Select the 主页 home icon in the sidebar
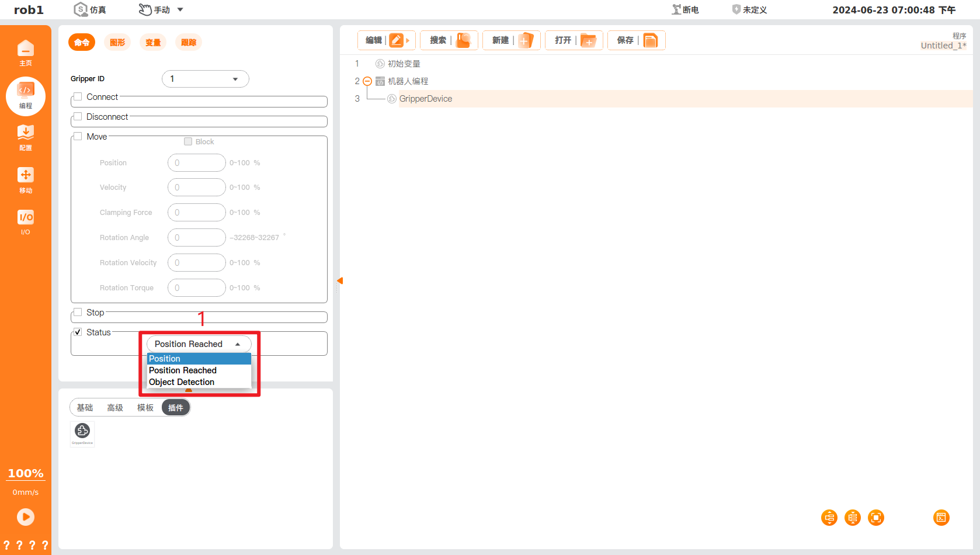The image size is (980, 555). [x=26, y=51]
